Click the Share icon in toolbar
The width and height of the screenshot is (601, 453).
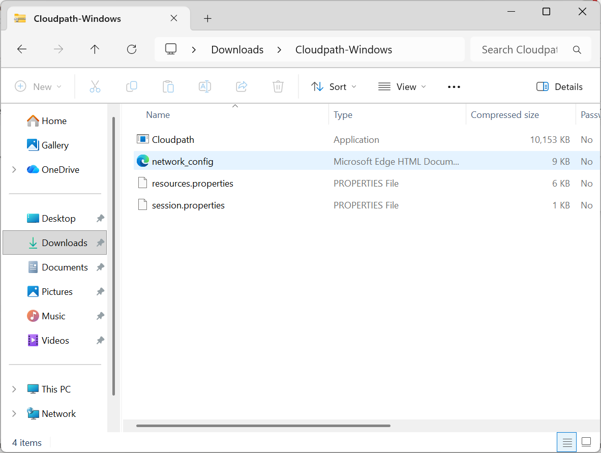pyautogui.click(x=241, y=87)
